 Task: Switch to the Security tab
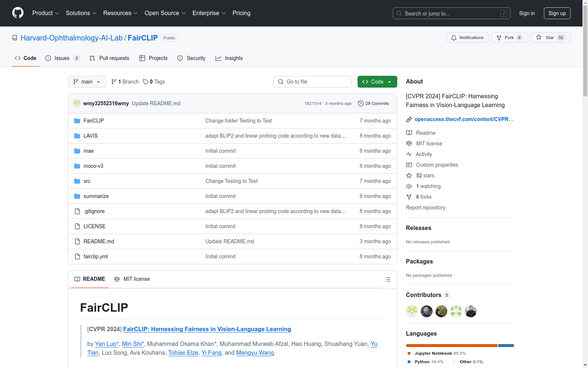pos(191,58)
